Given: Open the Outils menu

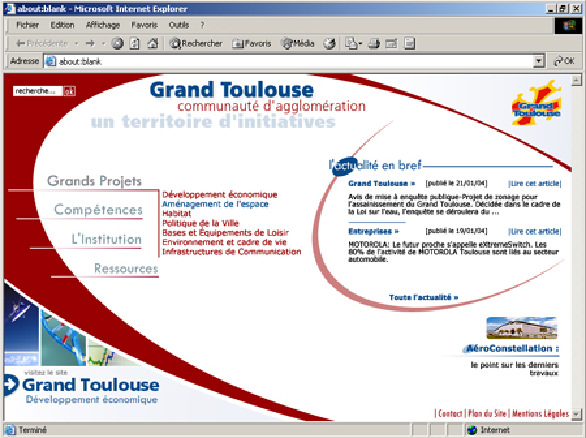Looking at the screenshot, I should point(179,25).
